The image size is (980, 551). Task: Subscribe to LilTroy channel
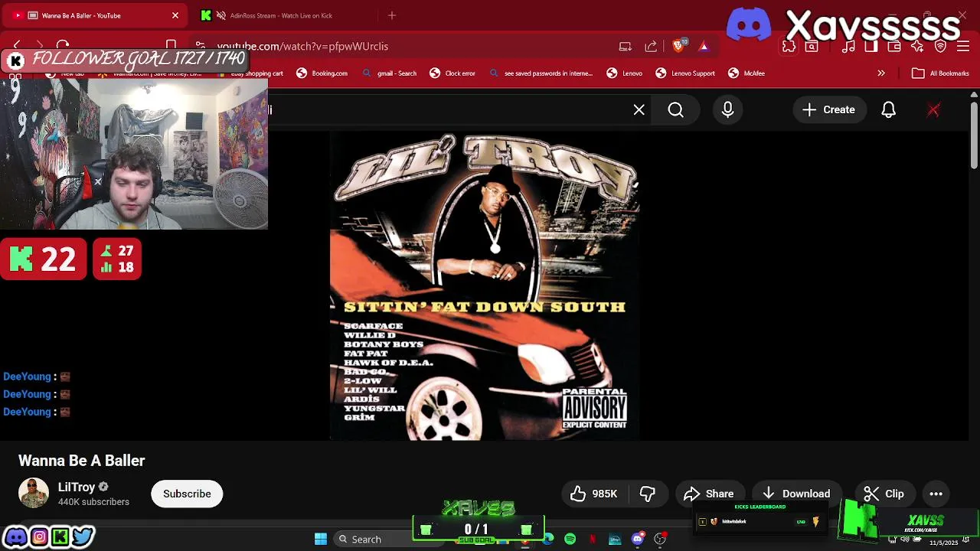click(x=187, y=494)
